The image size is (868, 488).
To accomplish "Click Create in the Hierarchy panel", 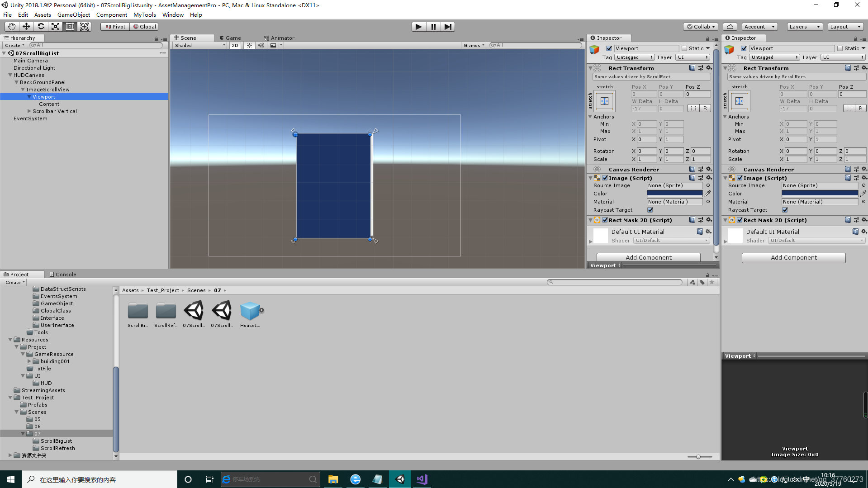I will (13, 45).
